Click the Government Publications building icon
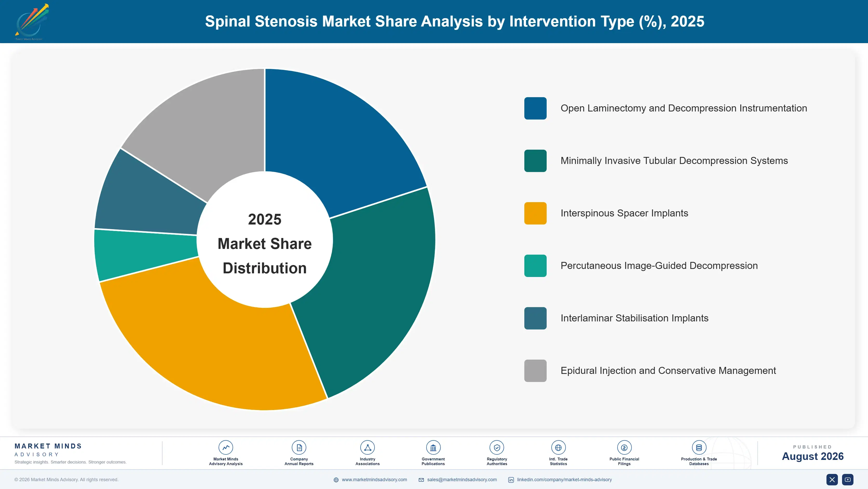This screenshot has width=868, height=489. [433, 447]
